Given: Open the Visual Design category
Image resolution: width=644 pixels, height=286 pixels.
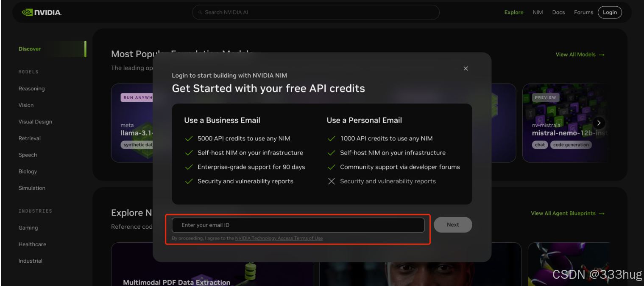Looking at the screenshot, I should pos(35,122).
